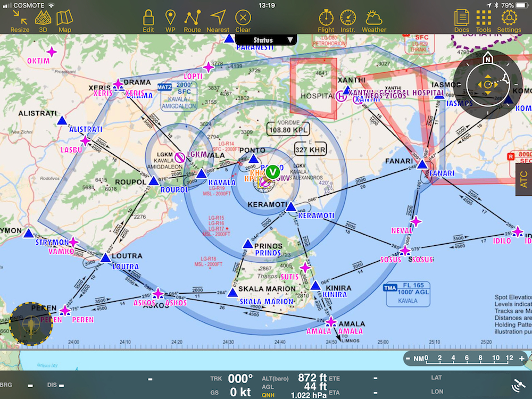The image size is (532, 399).
Task: Tap the LOUTRA waypoint triangle
Action: 106,258
